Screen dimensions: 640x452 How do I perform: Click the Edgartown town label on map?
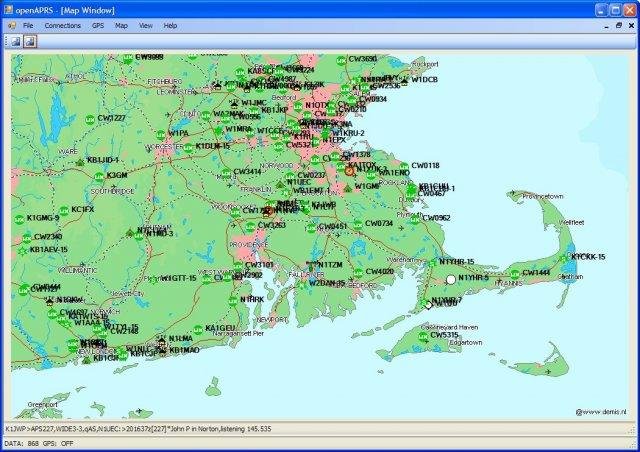pos(466,343)
